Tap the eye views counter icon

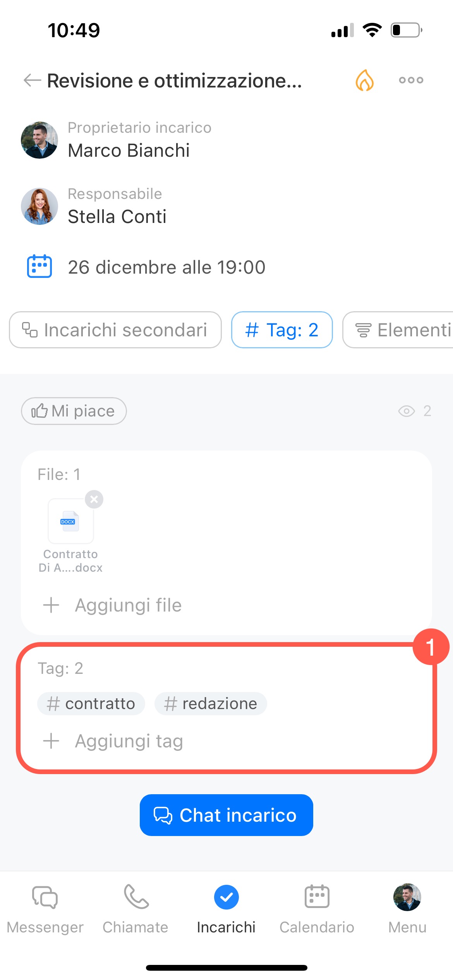407,411
